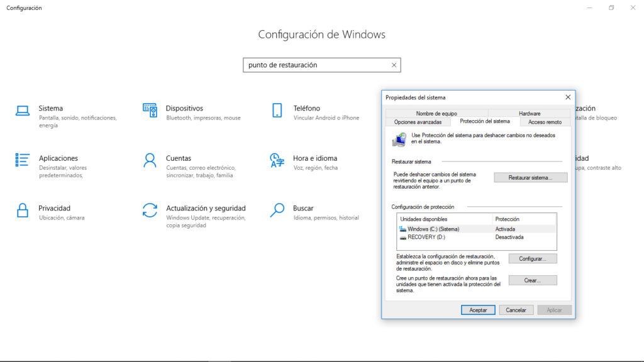Minimize the Configuración window
The width and height of the screenshot is (644, 362).
(590, 8)
